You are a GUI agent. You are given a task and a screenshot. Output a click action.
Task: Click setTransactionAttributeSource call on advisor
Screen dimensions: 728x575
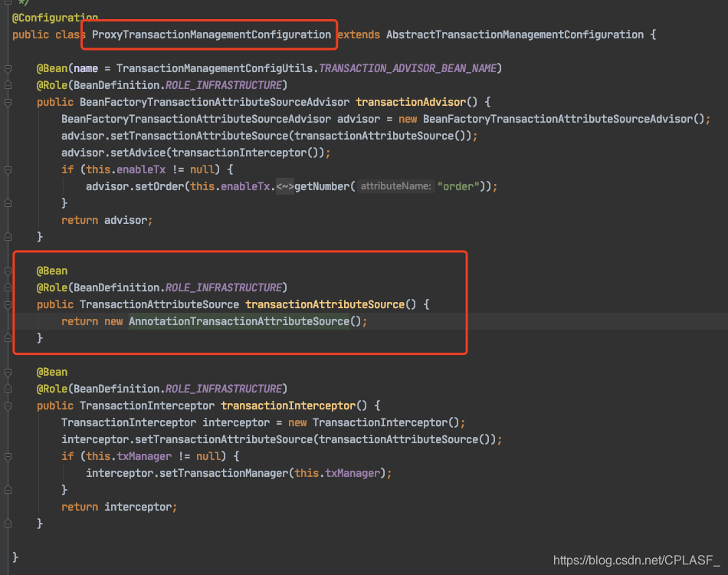[x=199, y=136]
